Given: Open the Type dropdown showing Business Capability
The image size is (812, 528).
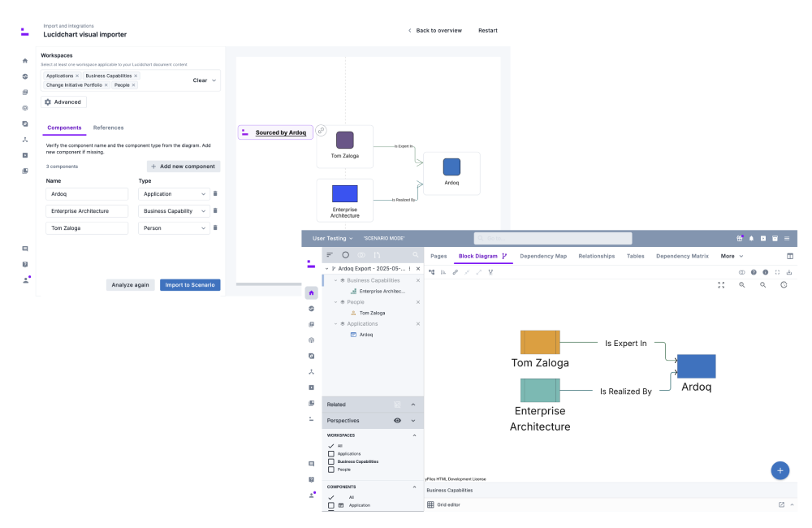Looking at the screenshot, I should coord(175,211).
